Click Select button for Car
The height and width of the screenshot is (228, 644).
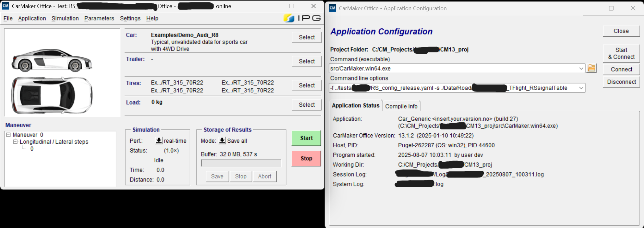click(307, 37)
